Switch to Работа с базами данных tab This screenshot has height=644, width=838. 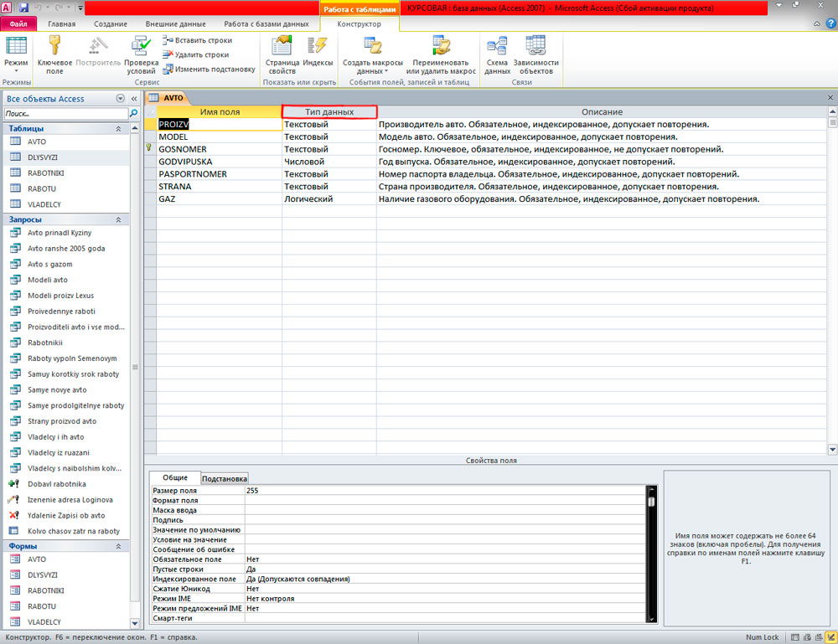tap(266, 24)
